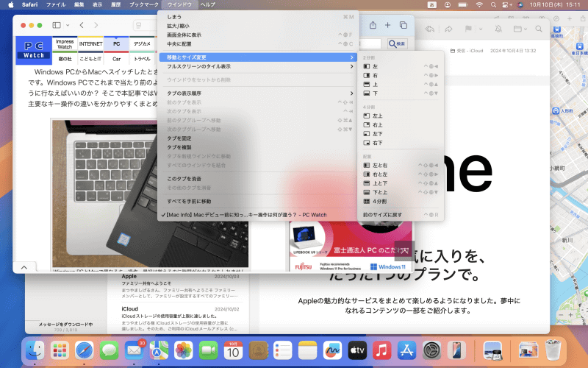Choose 下 half tiling option
The height and width of the screenshot is (368, 588).
[x=401, y=93]
